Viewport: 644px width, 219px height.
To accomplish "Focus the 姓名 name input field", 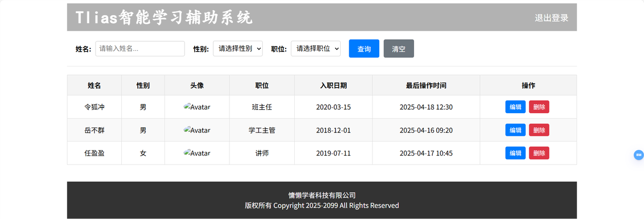I will pos(140,49).
